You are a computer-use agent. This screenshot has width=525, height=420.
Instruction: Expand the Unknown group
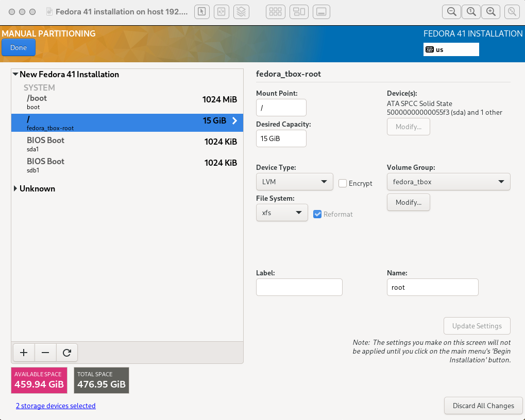point(15,188)
